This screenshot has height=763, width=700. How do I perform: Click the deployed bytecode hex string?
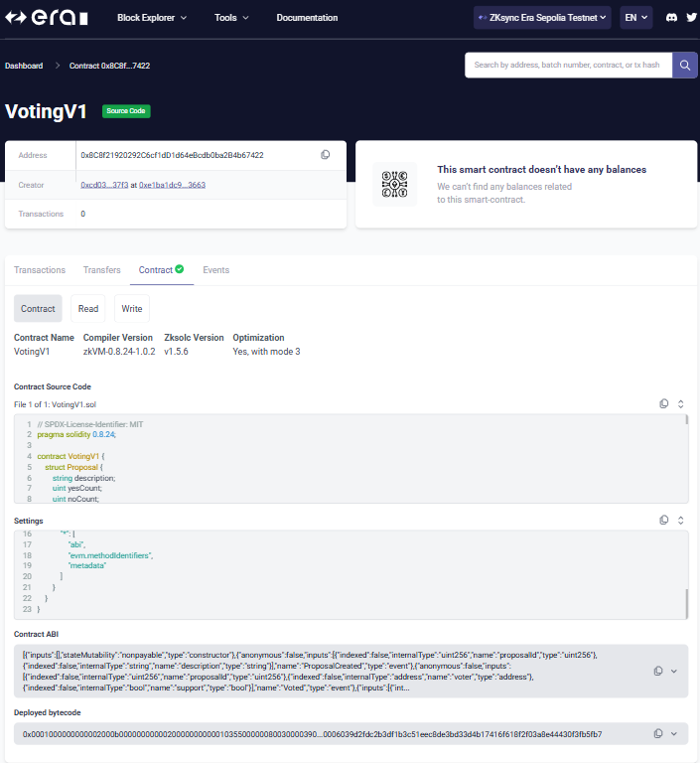[313, 734]
